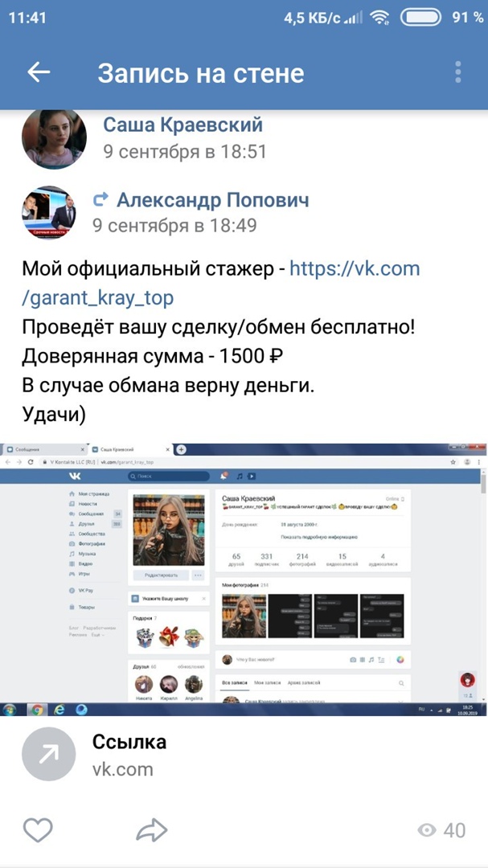This screenshot has height=868, width=488.
Task: Open the three-dot overflow menu
Action: click(458, 72)
